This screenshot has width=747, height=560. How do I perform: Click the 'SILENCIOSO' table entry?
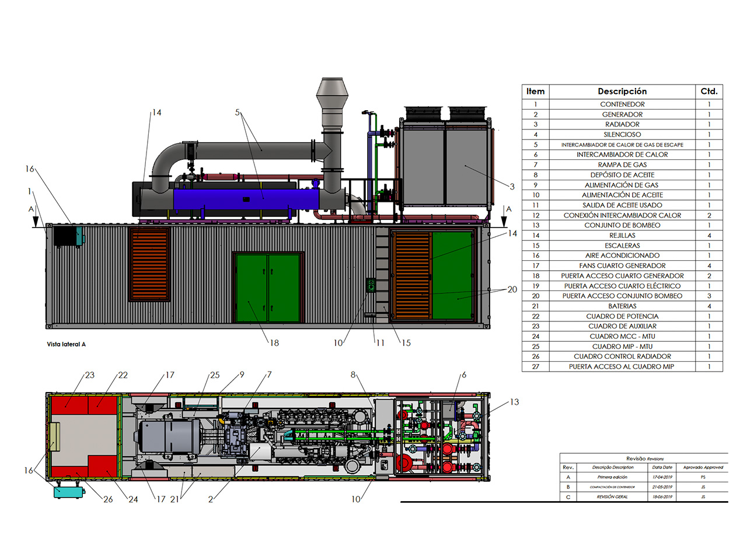tap(622, 135)
